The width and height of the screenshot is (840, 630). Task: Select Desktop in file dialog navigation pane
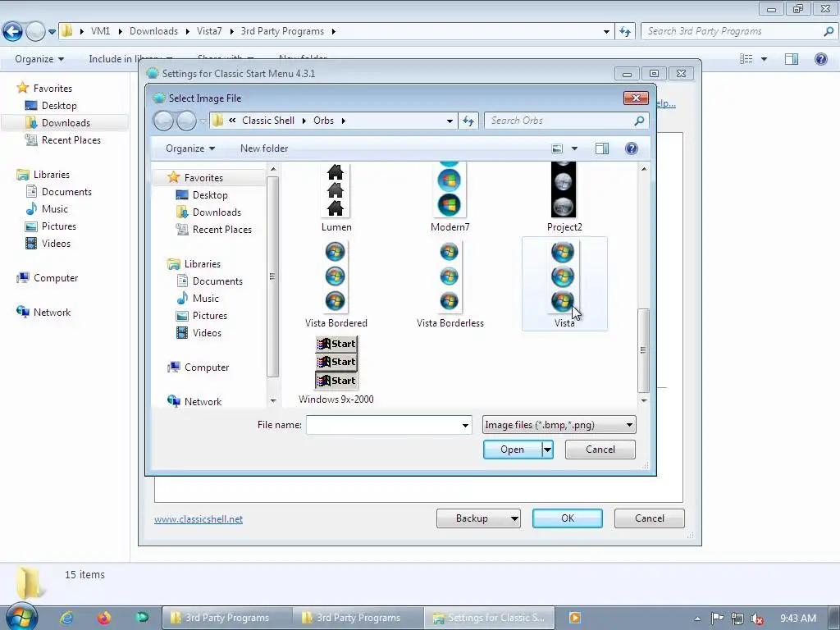coord(210,195)
